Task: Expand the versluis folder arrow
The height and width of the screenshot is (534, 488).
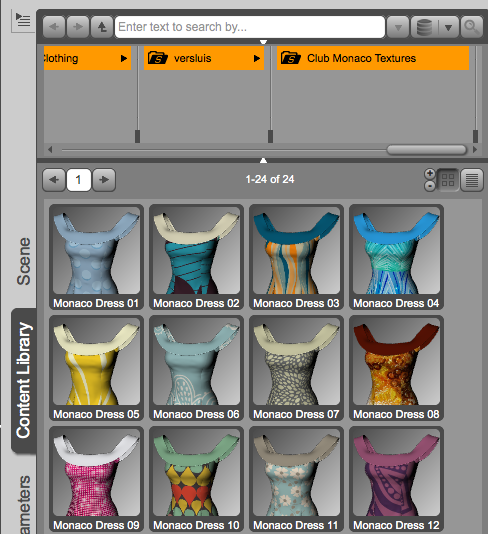Action: 257,59
